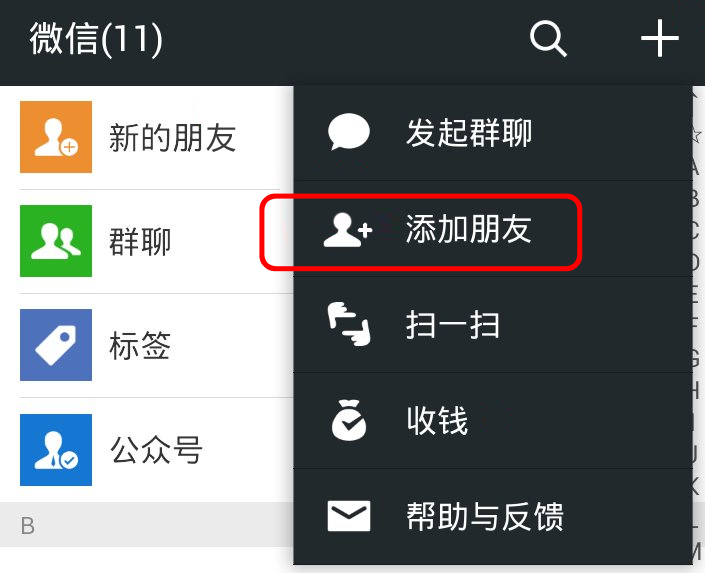This screenshot has height=573, width=705.
Task: Choose 扫一扫 from the menu
Action: tap(493, 325)
